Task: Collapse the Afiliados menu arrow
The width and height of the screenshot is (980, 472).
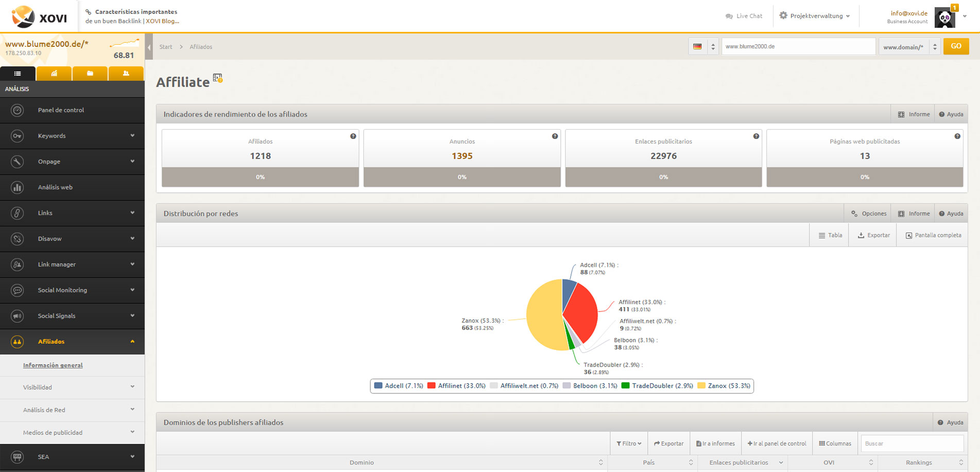Action: pyautogui.click(x=132, y=342)
